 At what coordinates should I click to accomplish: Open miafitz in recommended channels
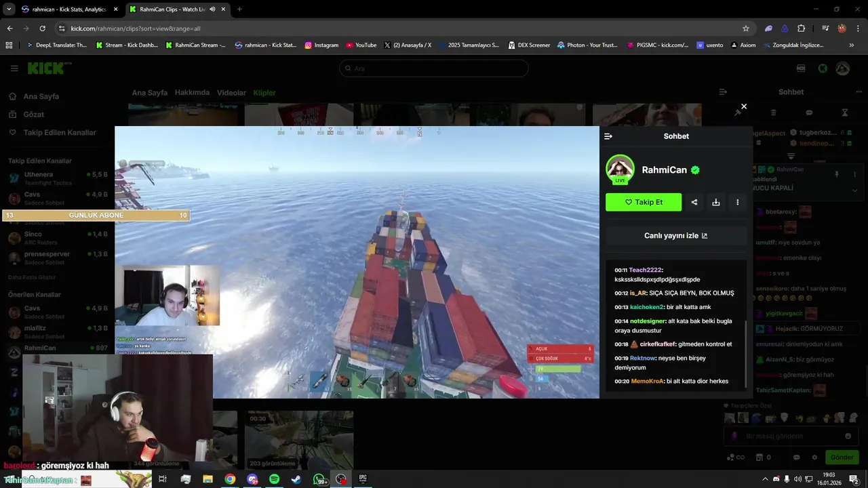click(x=58, y=332)
